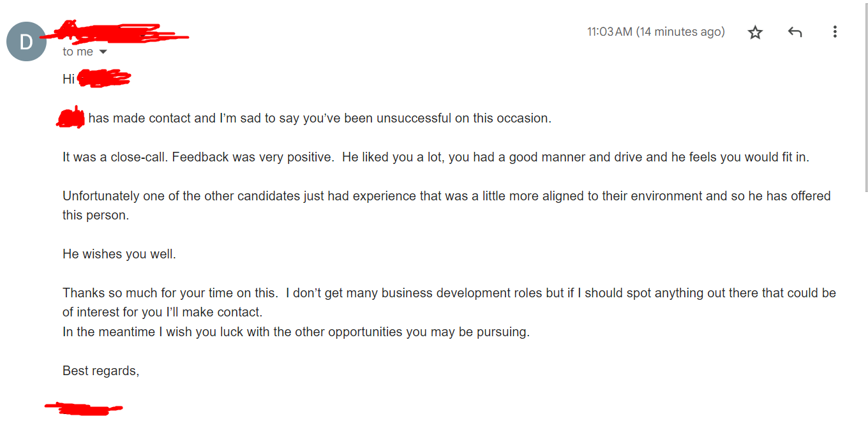The width and height of the screenshot is (868, 430).
Task: Click the "to me" recipient text
Action: (78, 52)
